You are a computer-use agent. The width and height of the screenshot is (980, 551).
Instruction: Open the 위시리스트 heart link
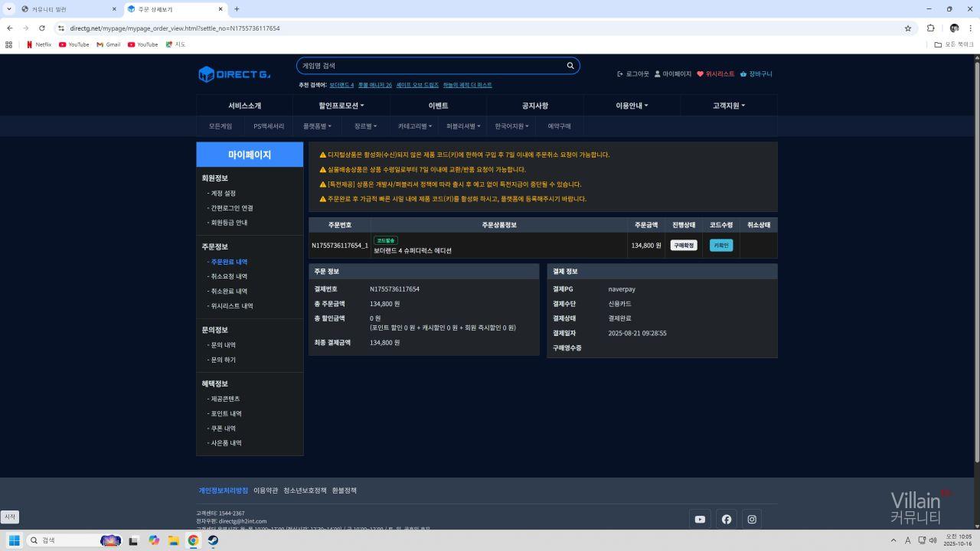tap(715, 74)
